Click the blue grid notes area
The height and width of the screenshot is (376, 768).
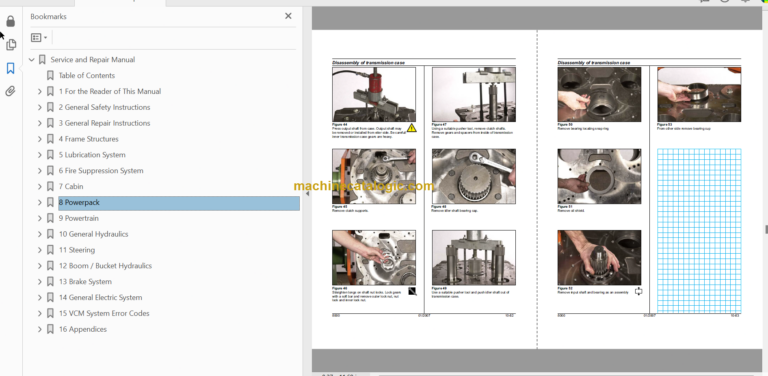point(699,231)
